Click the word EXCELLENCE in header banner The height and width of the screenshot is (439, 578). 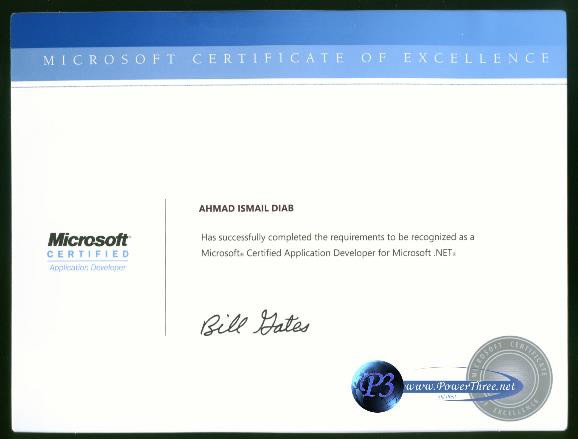tap(477, 58)
